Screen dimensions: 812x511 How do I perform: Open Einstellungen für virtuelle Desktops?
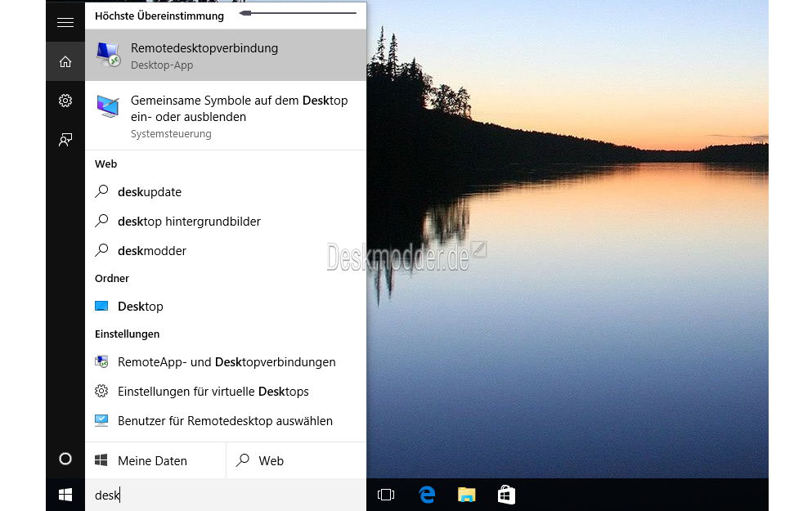(226, 392)
